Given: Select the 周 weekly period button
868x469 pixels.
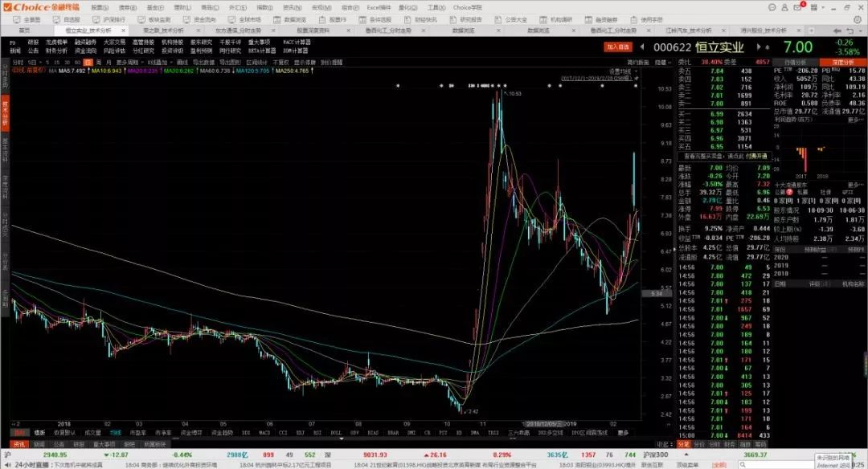Looking at the screenshot, I should [99, 63].
